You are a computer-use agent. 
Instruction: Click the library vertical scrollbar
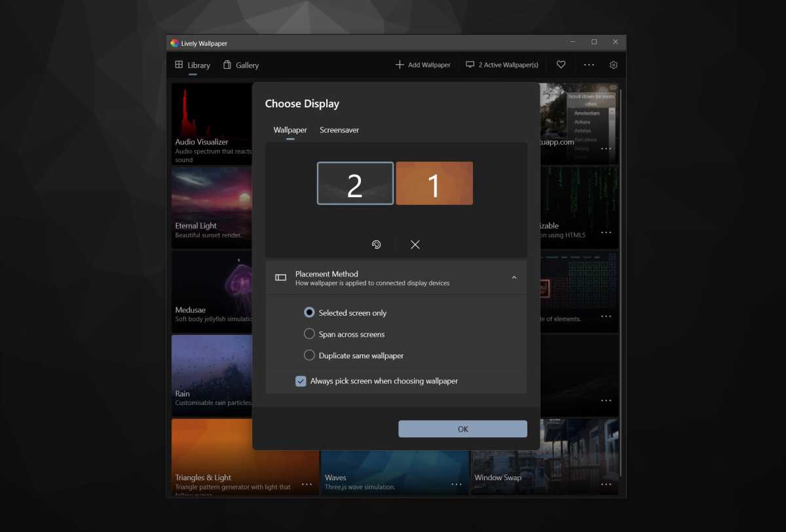coord(622,282)
